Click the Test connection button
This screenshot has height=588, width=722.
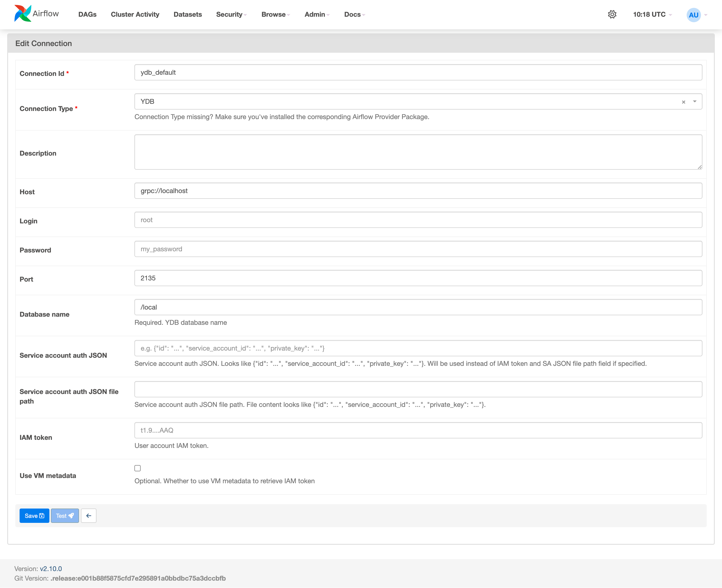coord(65,515)
